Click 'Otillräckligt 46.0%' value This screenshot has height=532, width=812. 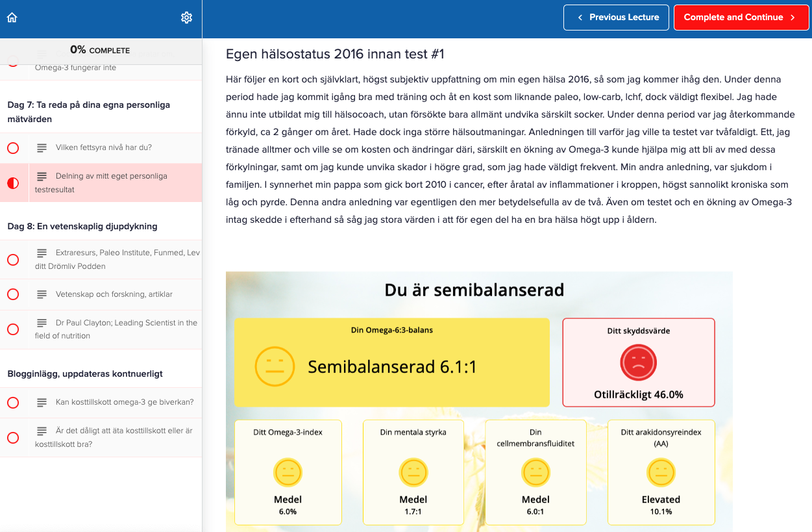click(639, 394)
